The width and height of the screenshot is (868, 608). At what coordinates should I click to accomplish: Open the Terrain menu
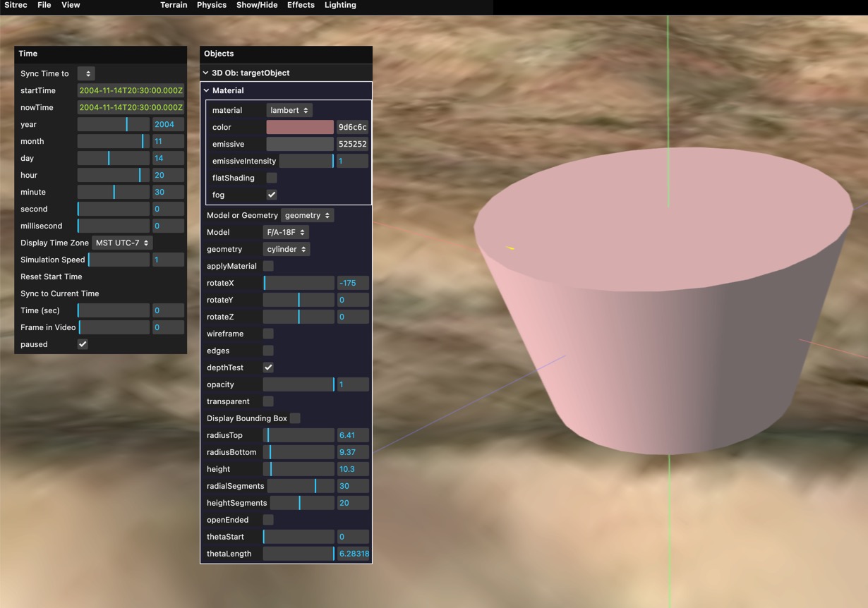(174, 5)
